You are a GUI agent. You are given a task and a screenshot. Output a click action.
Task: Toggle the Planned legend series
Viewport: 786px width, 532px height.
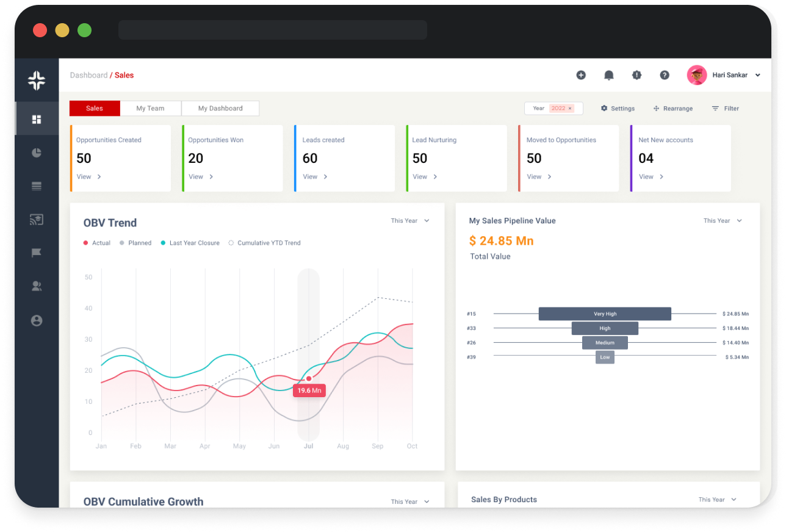[135, 243]
